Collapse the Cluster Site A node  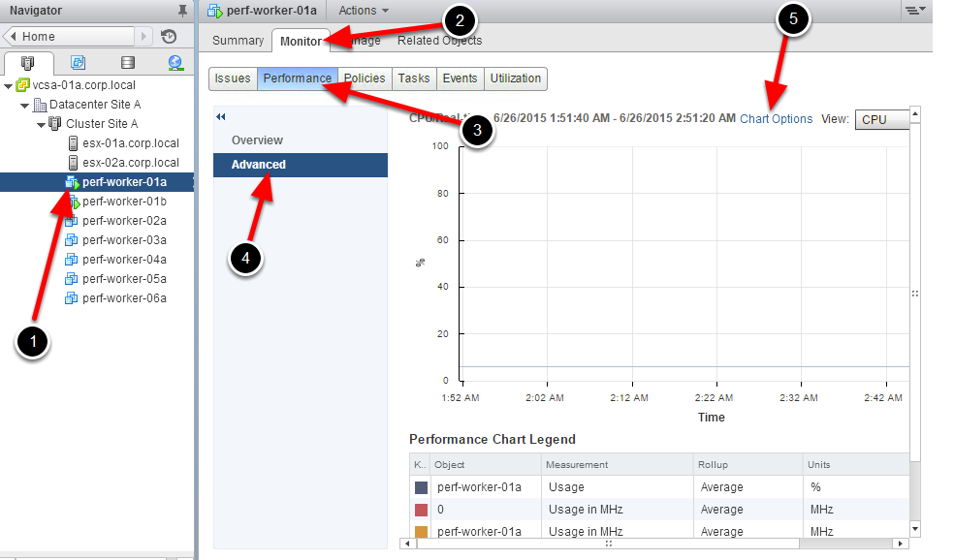click(41, 124)
